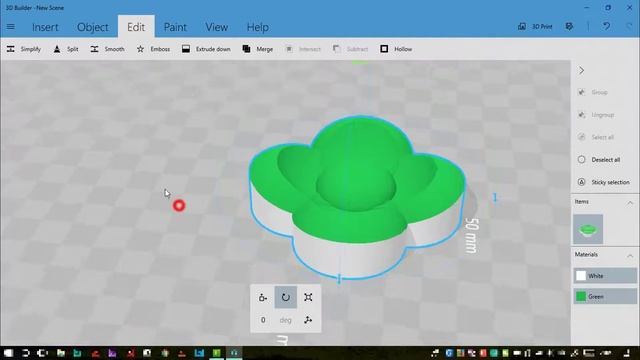Toggle Sticky selection
This screenshot has width=640, height=360.
604,182
